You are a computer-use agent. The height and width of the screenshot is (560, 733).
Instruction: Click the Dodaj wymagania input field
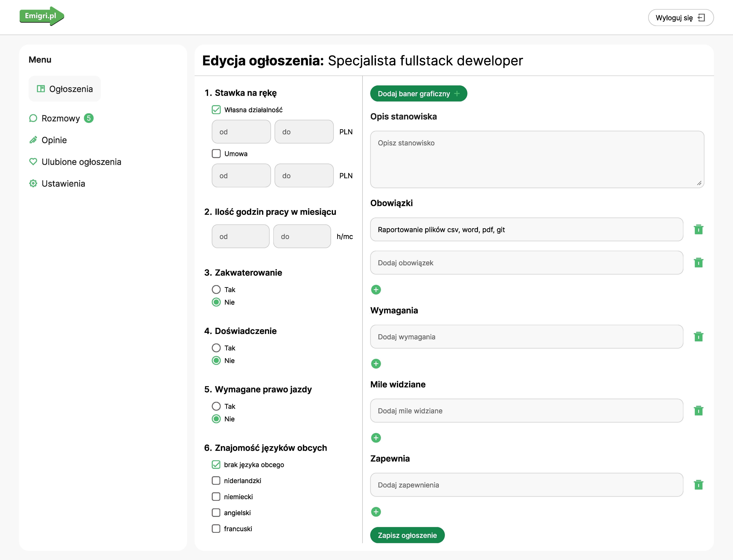coord(527,337)
